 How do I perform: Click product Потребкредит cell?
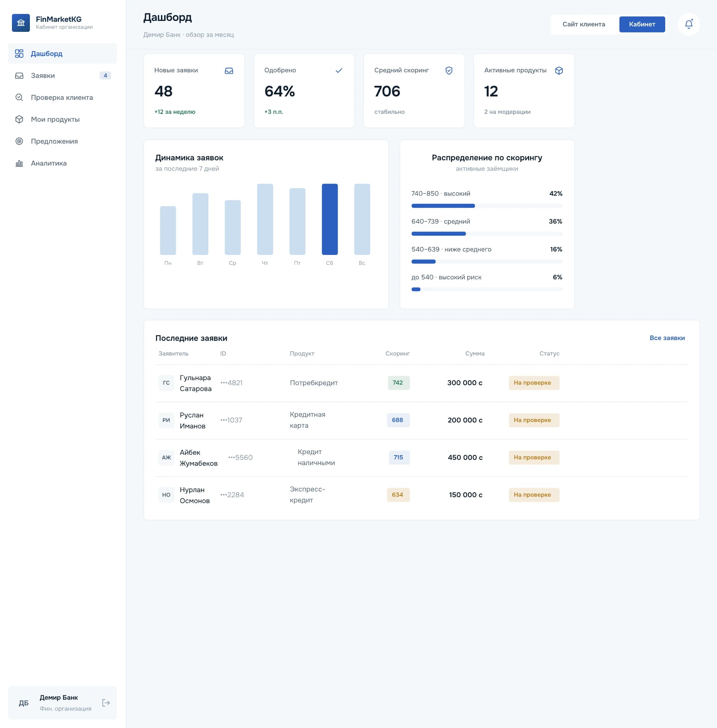314,383
